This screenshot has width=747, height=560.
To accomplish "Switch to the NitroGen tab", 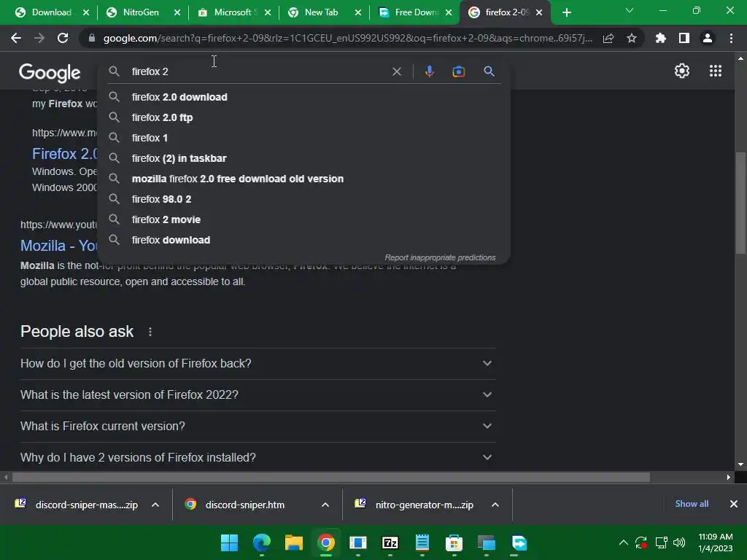I will pos(141,12).
